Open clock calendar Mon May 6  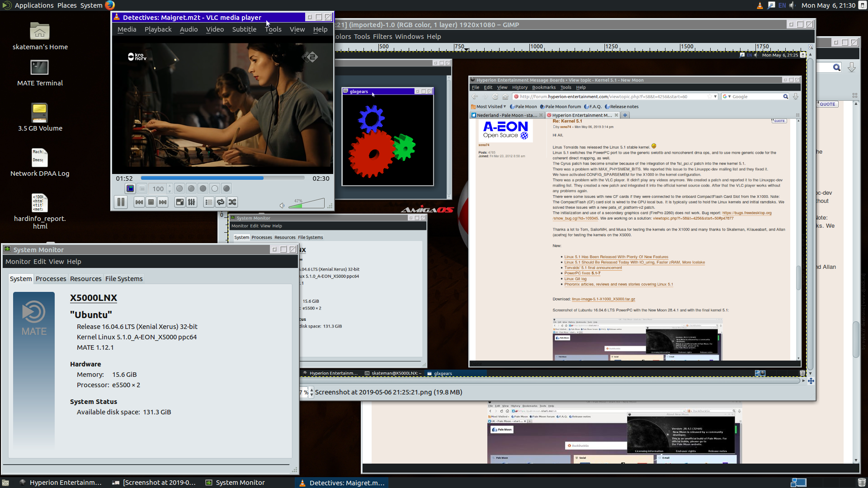(828, 5)
